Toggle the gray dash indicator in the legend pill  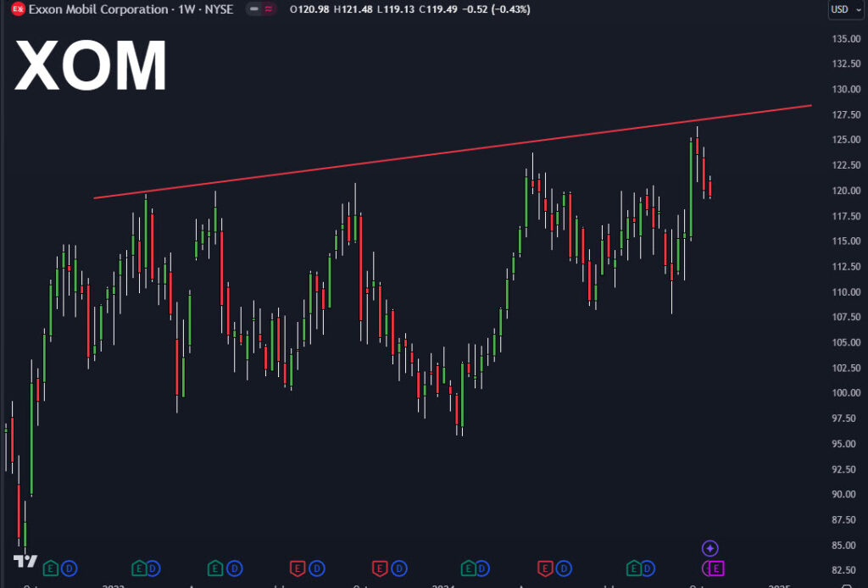pyautogui.click(x=254, y=9)
